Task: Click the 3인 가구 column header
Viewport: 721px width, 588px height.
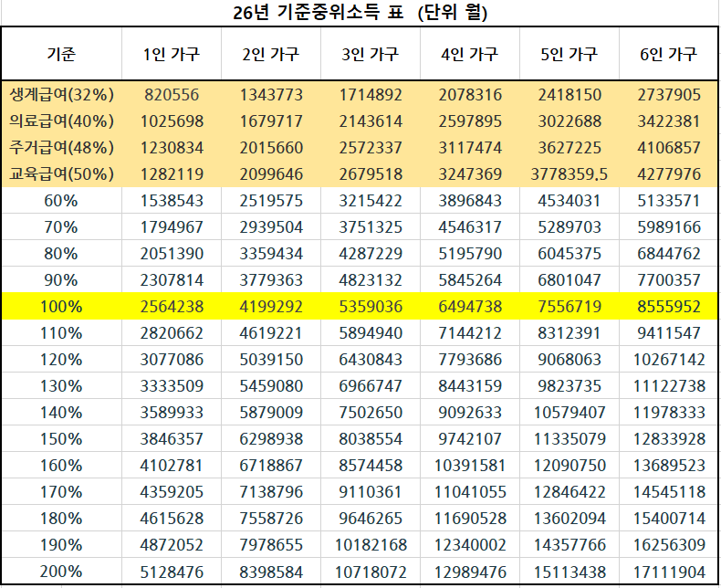Action: [371, 54]
